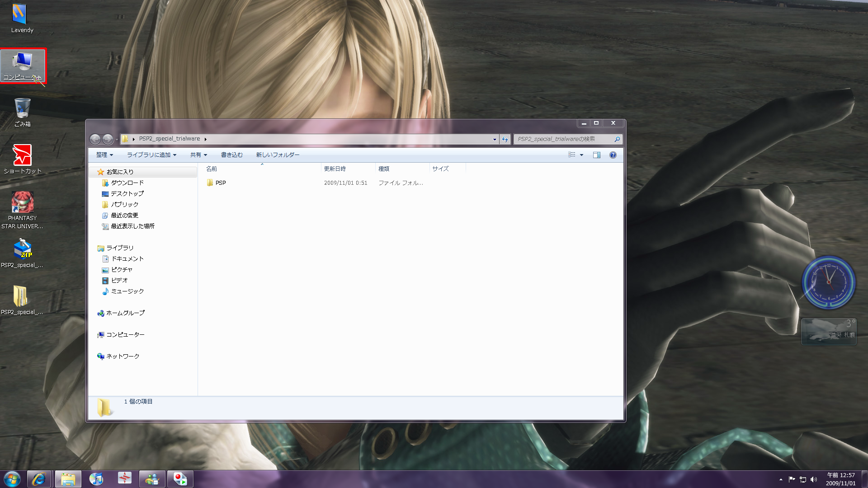Image resolution: width=868 pixels, height=488 pixels.
Task: Select the PHANTASY STAR UNIVERSE shortcut icon
Action: click(22, 210)
